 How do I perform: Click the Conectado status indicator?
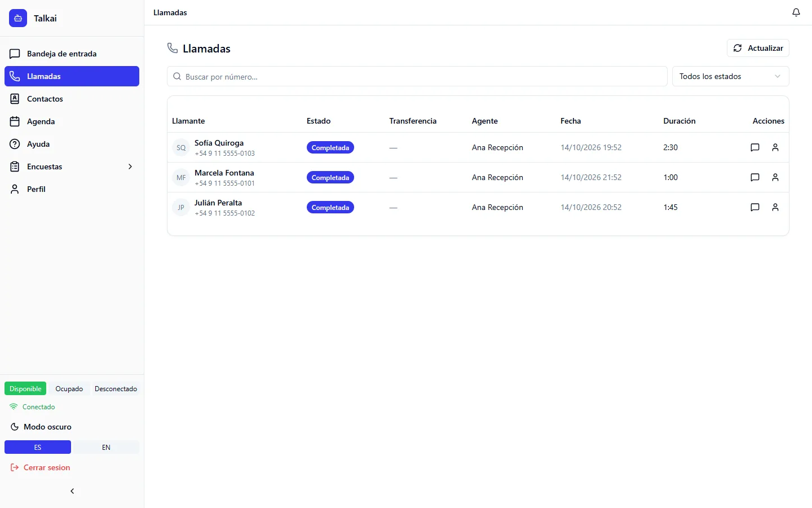33,407
